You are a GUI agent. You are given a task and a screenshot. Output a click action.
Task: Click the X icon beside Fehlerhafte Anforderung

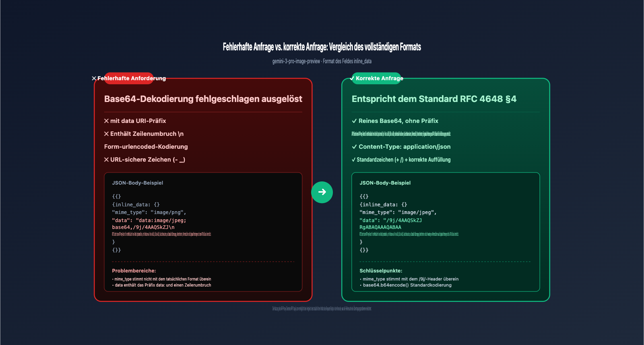click(x=94, y=78)
